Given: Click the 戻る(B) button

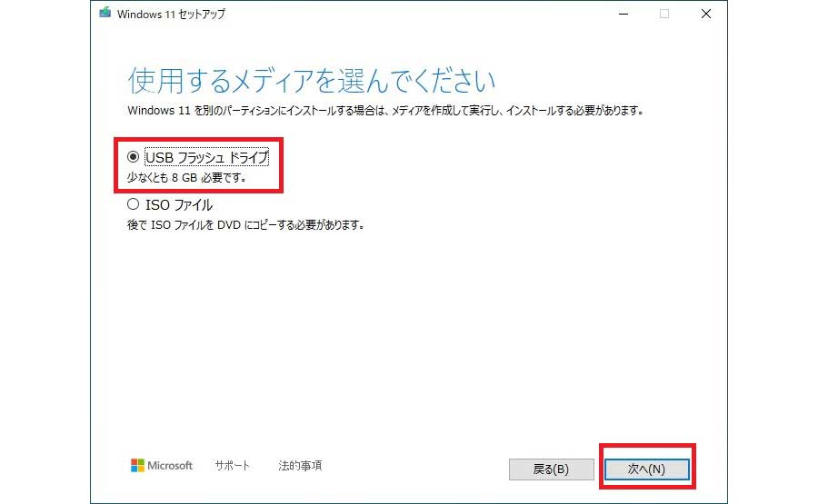Looking at the screenshot, I should coord(552,469).
